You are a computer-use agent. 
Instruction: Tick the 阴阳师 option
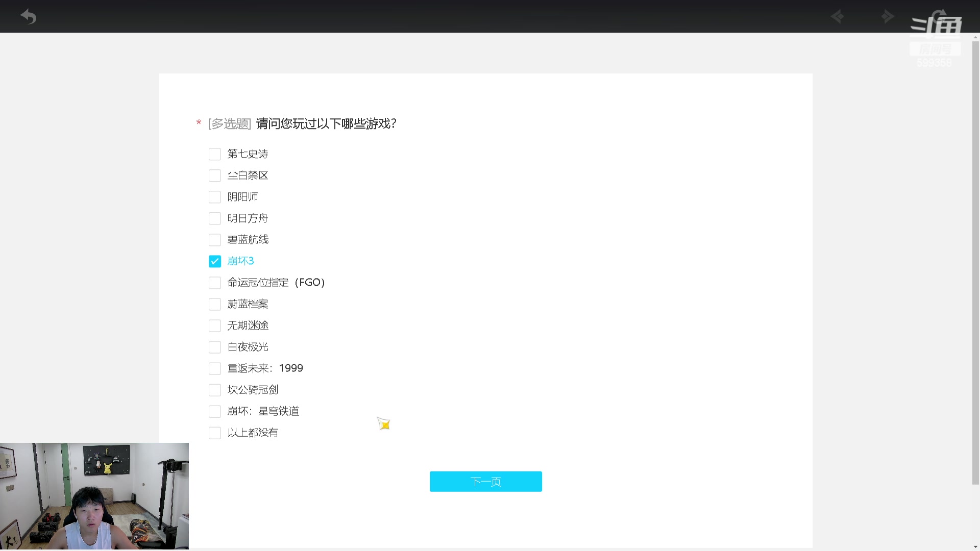pos(215,197)
